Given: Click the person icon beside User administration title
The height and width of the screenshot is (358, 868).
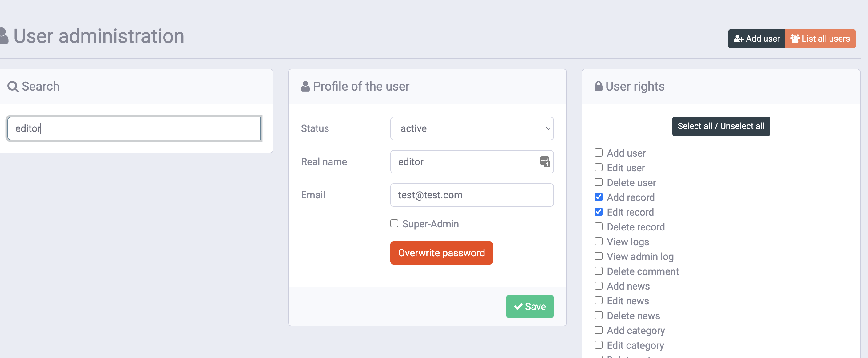Looking at the screenshot, I should point(3,36).
